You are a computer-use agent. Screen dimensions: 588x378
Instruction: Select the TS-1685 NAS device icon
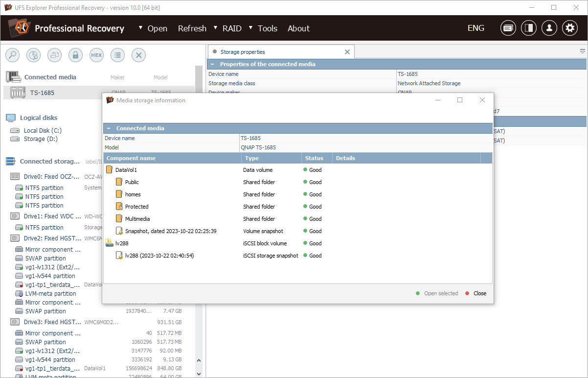18,93
